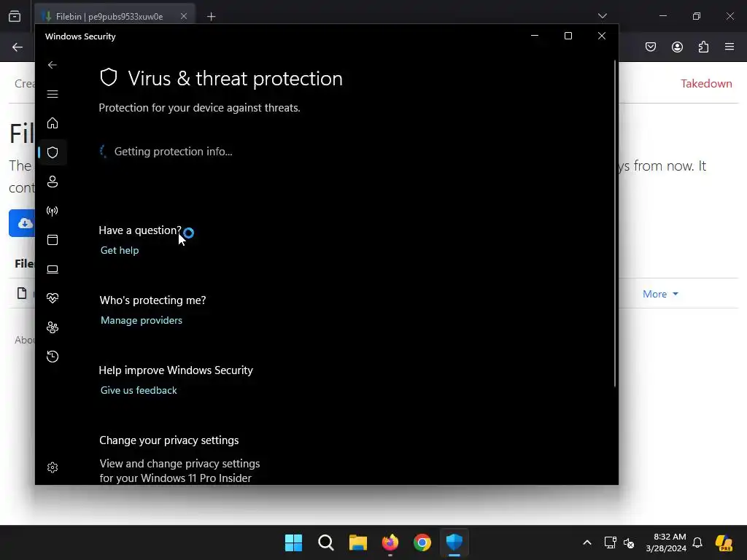747x560 pixels.
Task: Open Firefox list all tabs dropdown
Action: [602, 16]
